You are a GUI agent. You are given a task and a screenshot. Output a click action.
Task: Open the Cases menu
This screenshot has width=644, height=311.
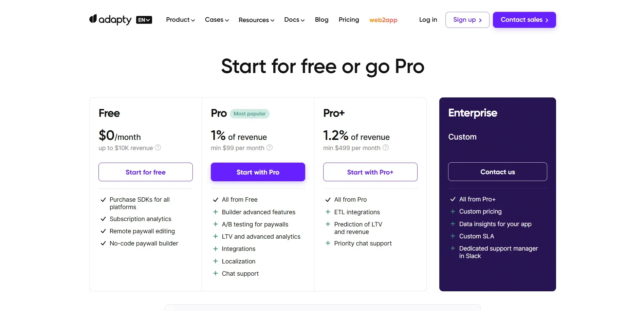click(217, 20)
